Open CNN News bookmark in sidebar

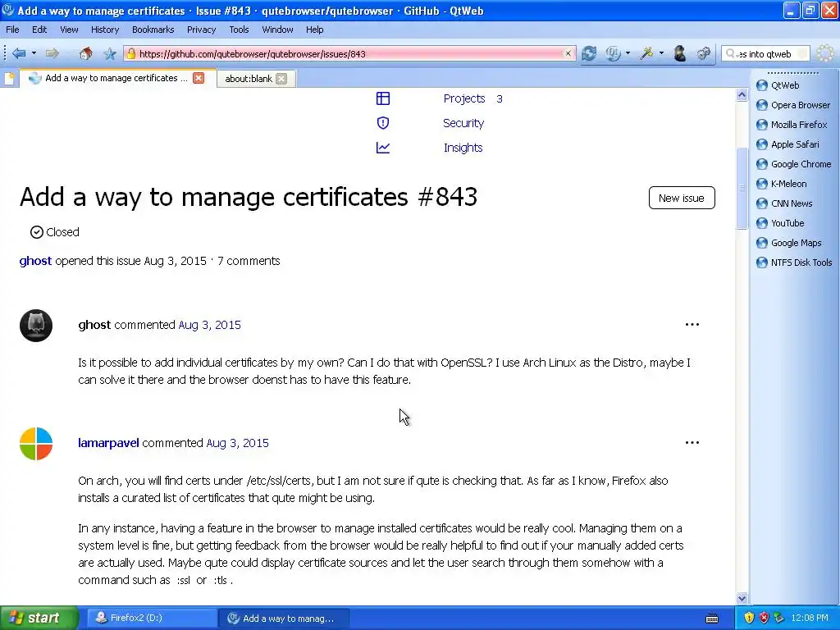click(x=784, y=203)
